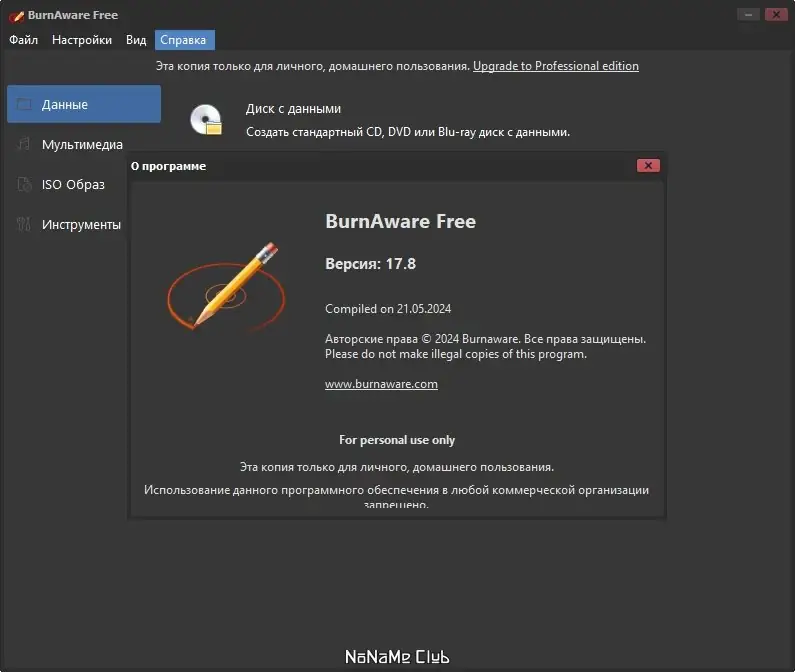Click the disc file icon beside ISO Образ
795x672 pixels.
pyautogui.click(x=24, y=184)
